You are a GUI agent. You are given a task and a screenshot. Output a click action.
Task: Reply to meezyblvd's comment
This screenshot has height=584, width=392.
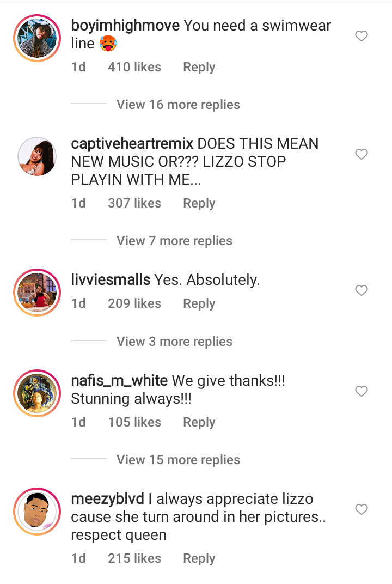(x=199, y=558)
